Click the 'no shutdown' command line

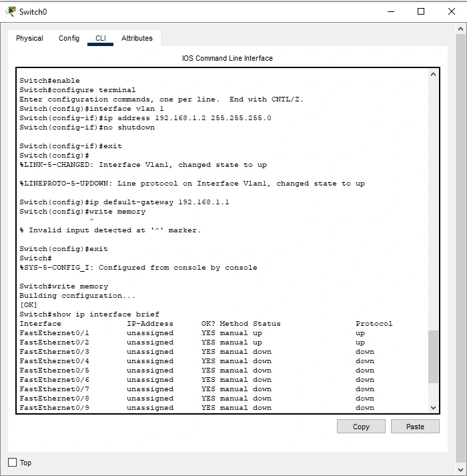[x=87, y=128]
